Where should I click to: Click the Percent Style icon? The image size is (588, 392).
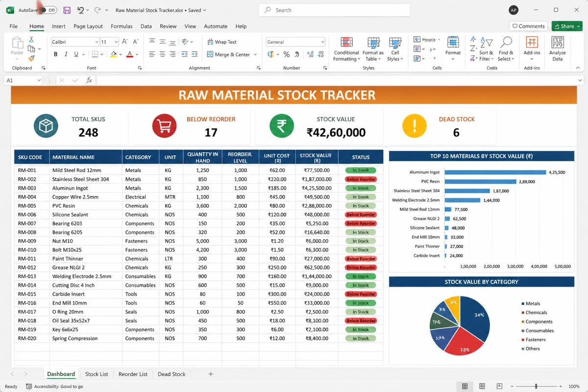(x=287, y=54)
